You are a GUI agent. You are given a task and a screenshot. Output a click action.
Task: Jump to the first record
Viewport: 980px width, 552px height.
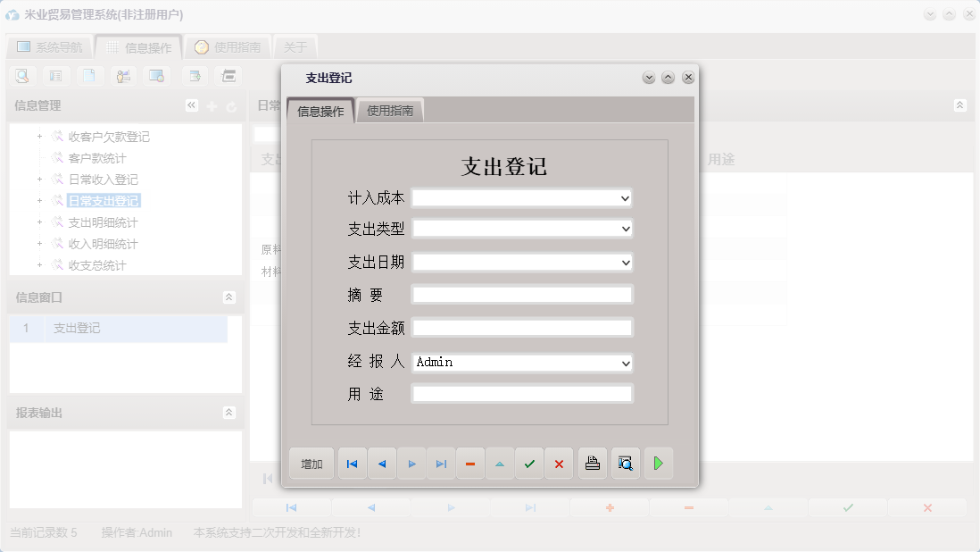(x=351, y=463)
